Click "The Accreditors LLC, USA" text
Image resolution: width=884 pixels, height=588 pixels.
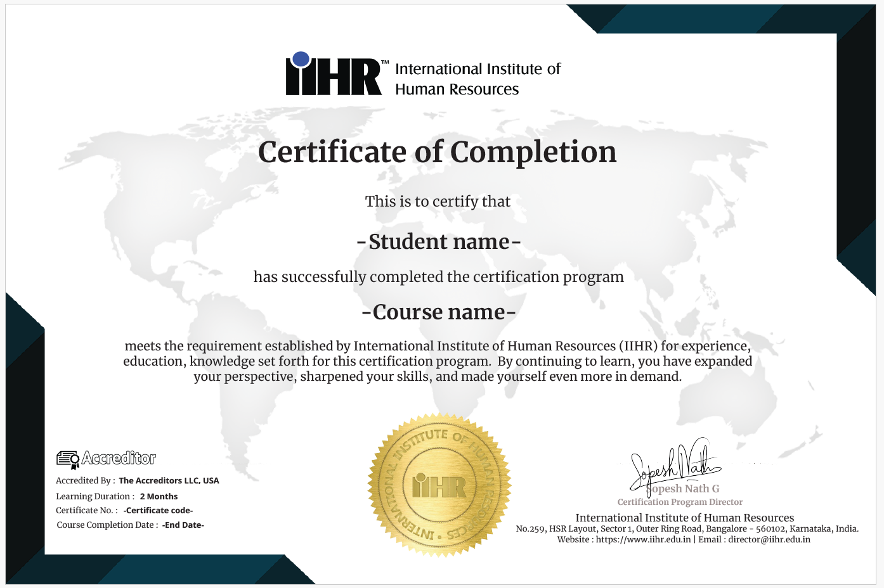pyautogui.click(x=169, y=481)
